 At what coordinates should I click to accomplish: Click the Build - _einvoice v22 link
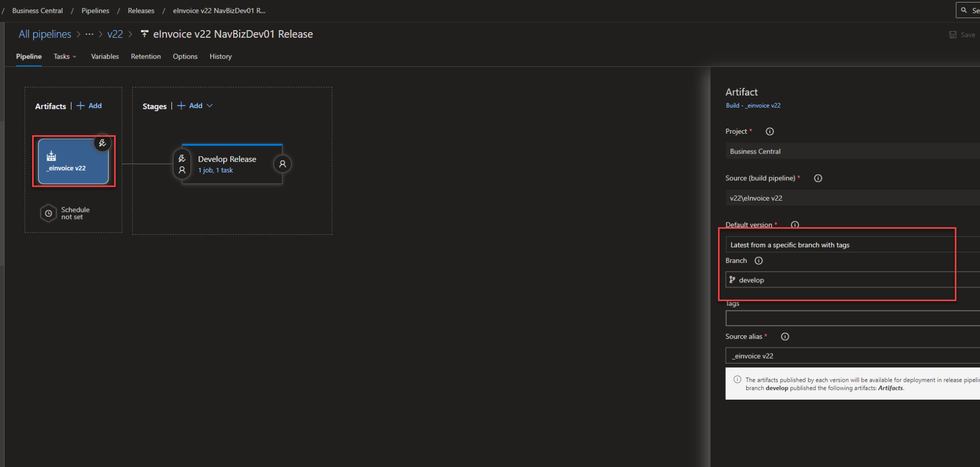(x=752, y=106)
